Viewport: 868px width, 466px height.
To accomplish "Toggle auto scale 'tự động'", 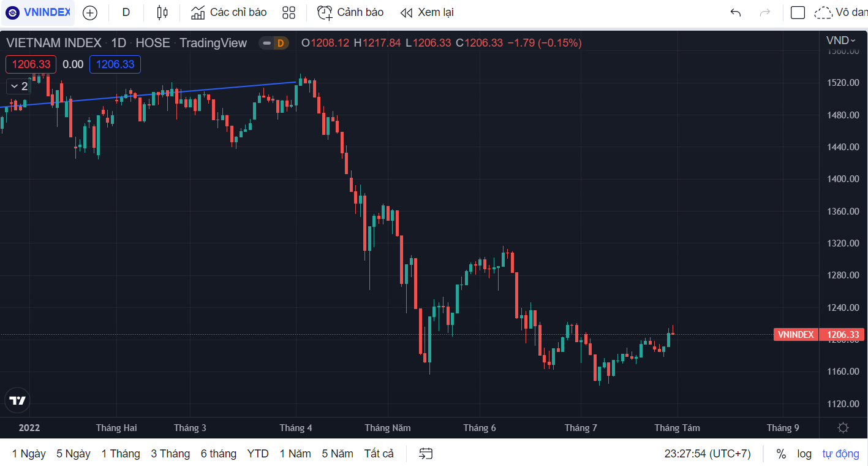I will tap(840, 454).
